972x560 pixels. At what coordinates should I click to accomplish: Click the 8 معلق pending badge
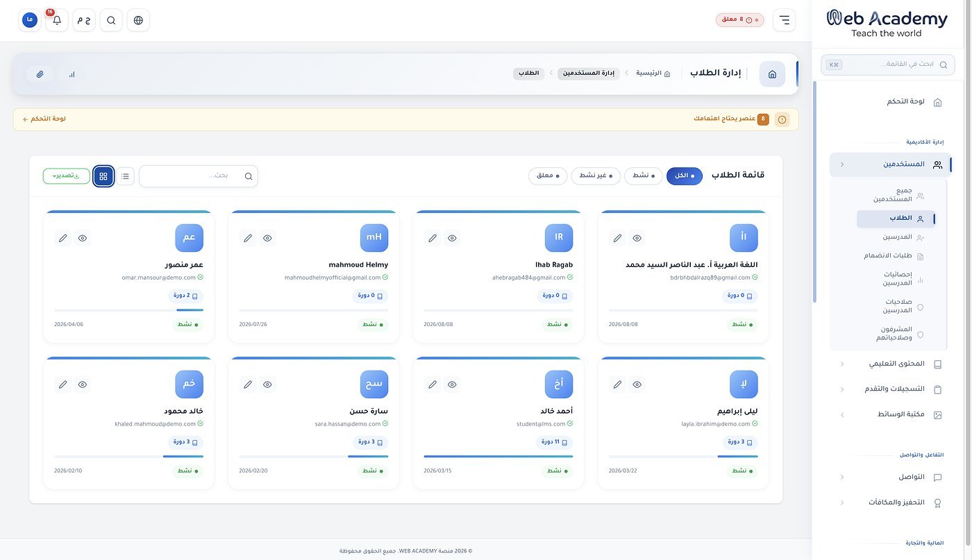click(x=740, y=20)
